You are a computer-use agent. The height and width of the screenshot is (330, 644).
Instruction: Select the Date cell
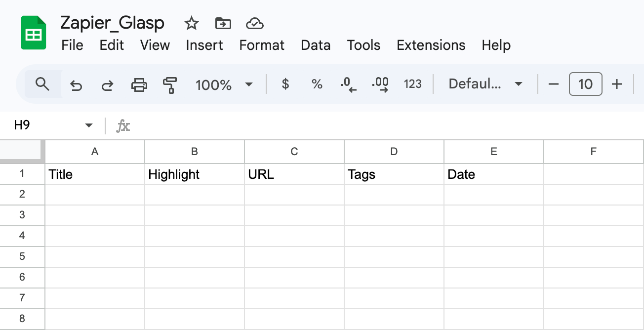point(494,174)
